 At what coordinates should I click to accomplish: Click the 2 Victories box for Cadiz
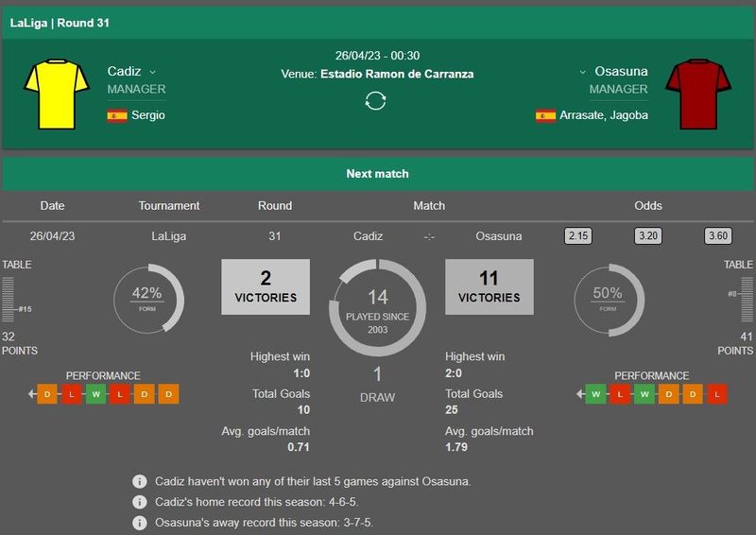tap(266, 287)
